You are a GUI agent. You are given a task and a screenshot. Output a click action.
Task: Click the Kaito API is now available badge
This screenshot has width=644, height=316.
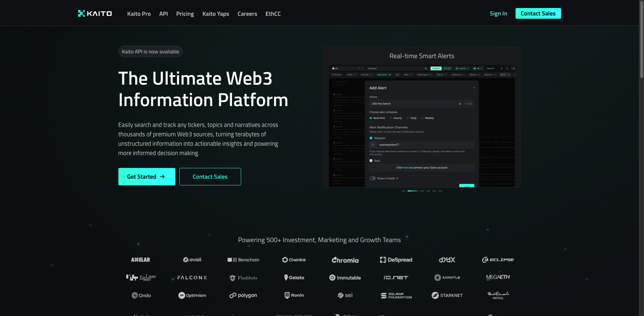coord(151,52)
